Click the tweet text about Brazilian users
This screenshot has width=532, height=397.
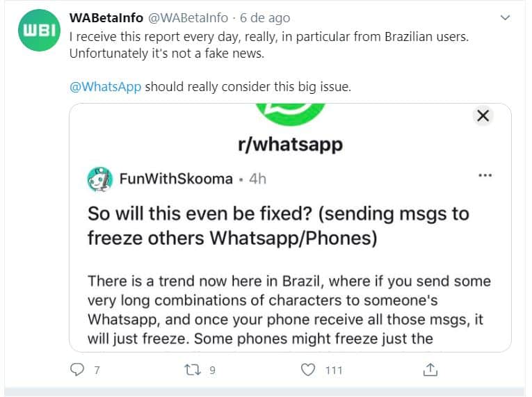click(269, 43)
